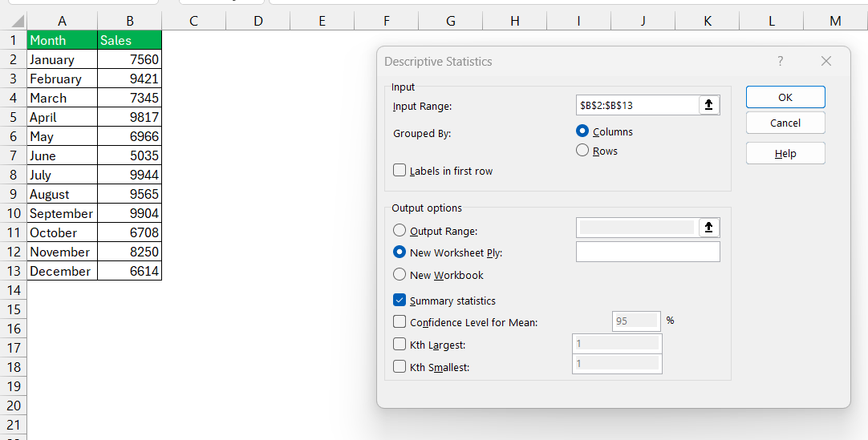Select column D header

258,21
